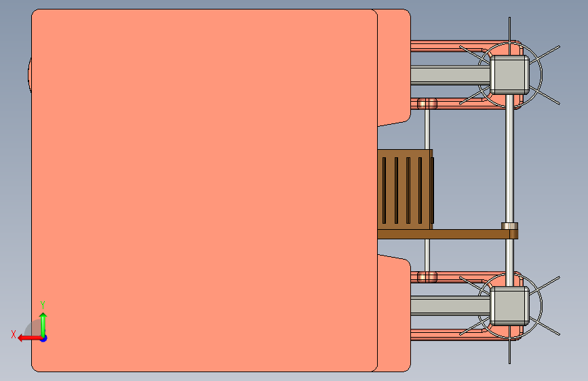Click the red X axis arrow of the triad
This screenshot has width=588, height=381.
(29, 338)
